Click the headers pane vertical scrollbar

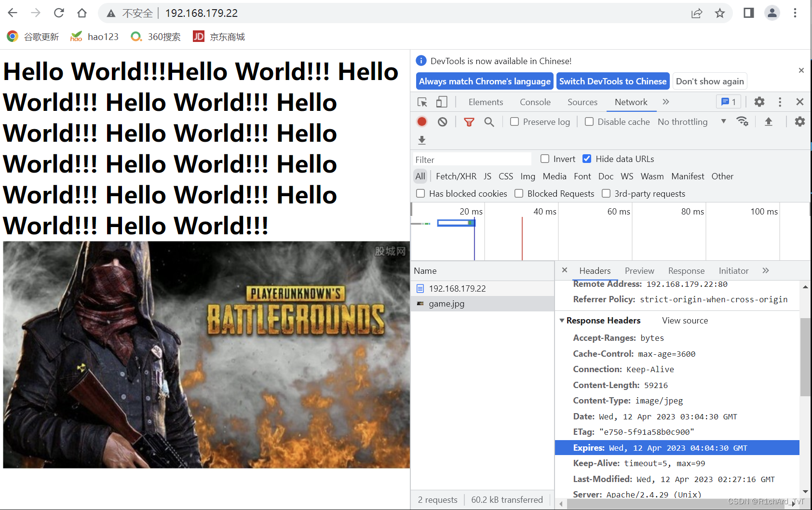[805, 357]
